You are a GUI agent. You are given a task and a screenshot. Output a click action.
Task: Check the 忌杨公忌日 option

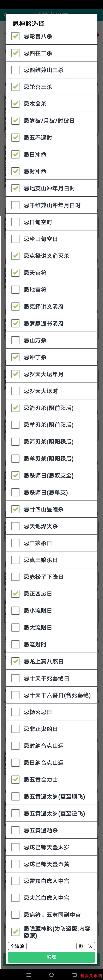[x=15, y=711]
